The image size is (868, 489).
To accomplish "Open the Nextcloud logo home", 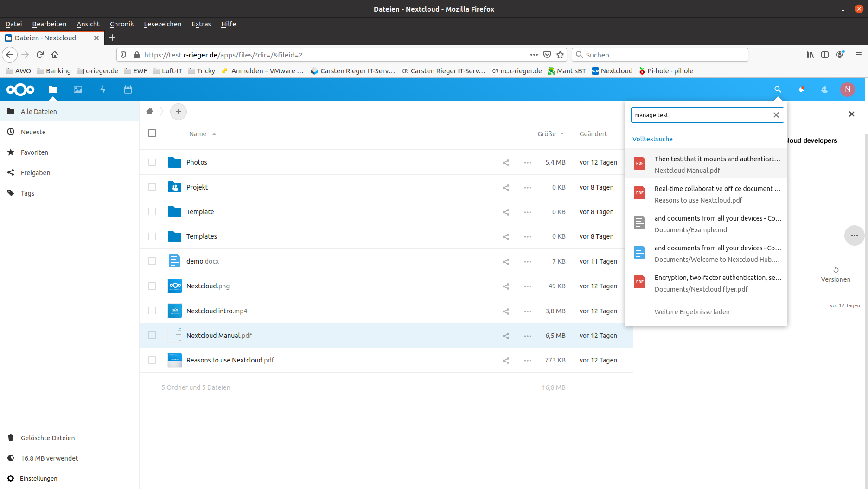I will (20, 89).
